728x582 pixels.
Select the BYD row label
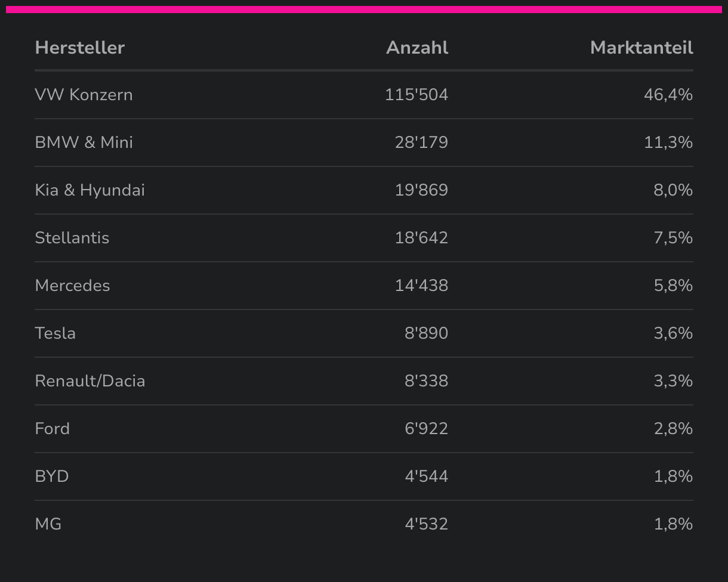coord(51,476)
